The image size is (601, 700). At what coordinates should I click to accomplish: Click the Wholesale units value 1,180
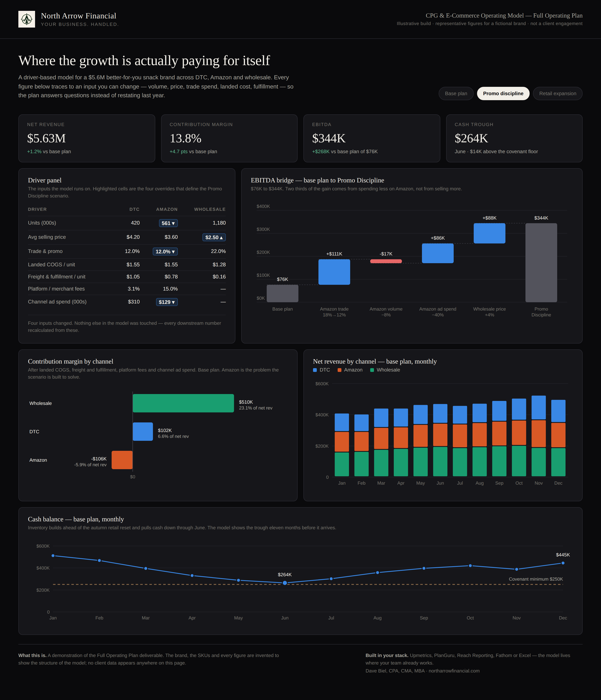tap(219, 223)
